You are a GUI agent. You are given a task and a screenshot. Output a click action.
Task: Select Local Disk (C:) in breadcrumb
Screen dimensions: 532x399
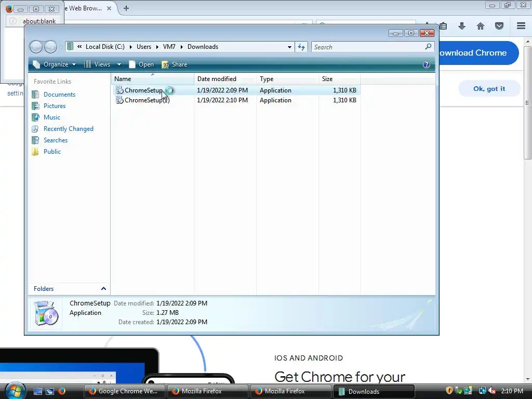coord(105,47)
